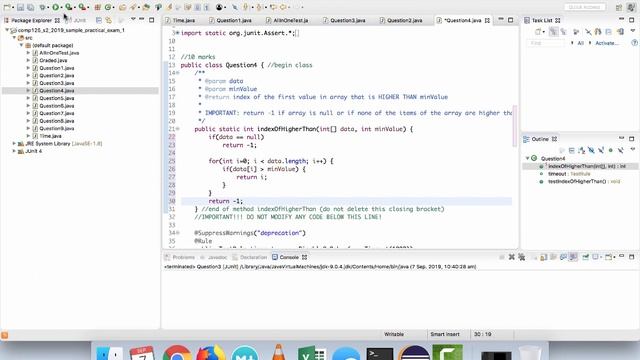Switch to the Question1.java editor tab
This screenshot has height=360, width=640.
[x=230, y=20]
